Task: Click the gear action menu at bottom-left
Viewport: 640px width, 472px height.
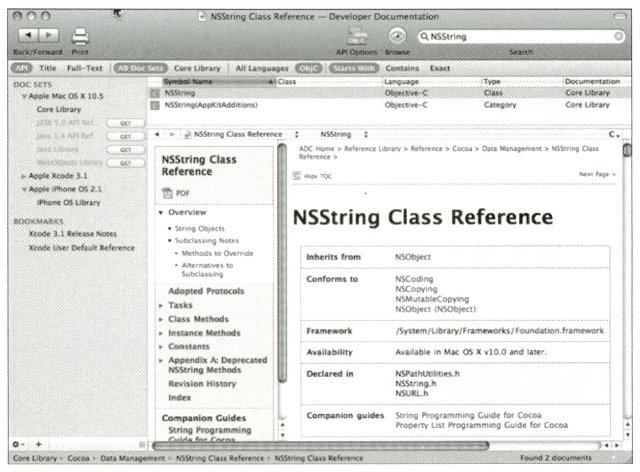Action: [x=18, y=443]
